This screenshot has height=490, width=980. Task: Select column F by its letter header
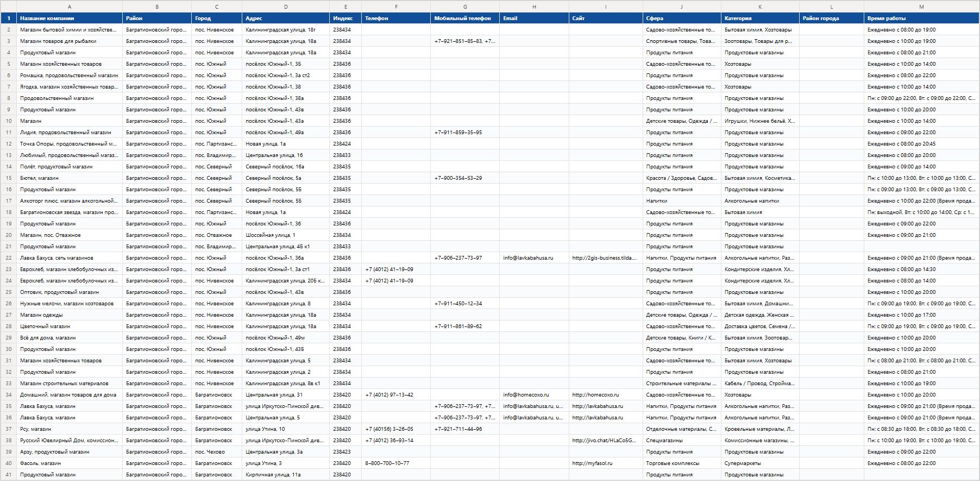tap(396, 7)
